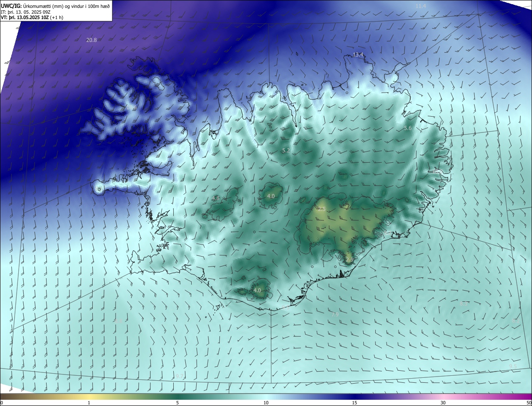
Task: Click the 5.6 value label on the map
Action: 408,128
